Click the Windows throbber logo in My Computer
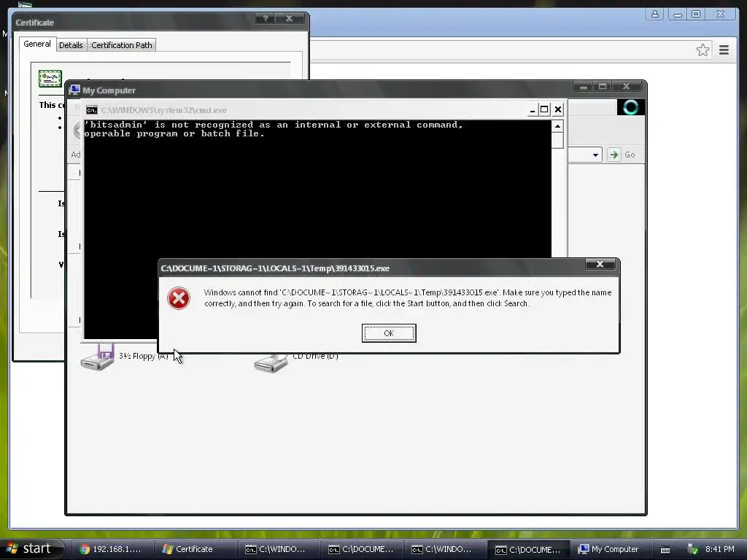Screen dimensions: 747x560 (630, 107)
